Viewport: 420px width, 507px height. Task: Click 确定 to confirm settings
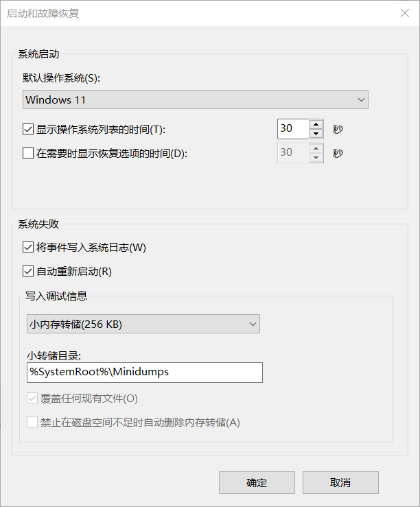pyautogui.click(x=257, y=483)
